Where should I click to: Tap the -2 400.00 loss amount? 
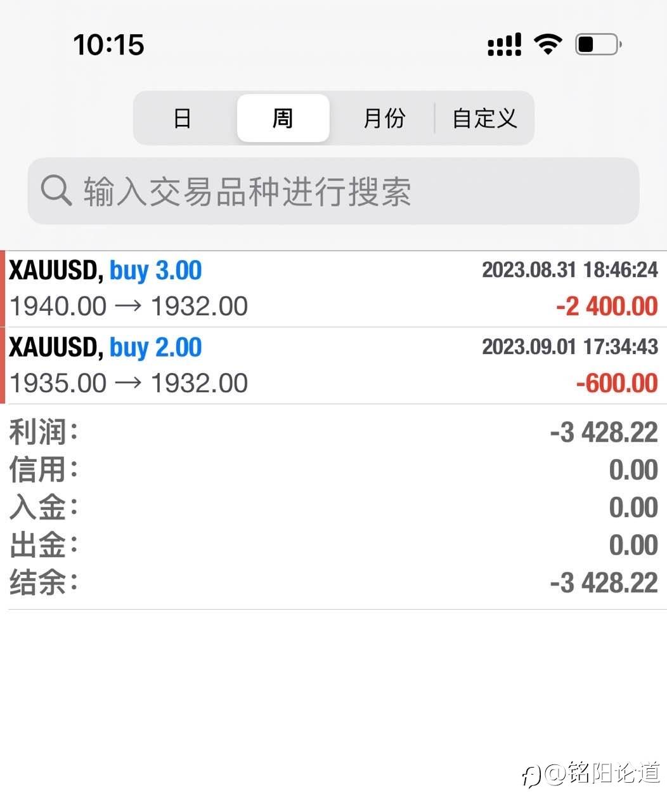click(607, 306)
